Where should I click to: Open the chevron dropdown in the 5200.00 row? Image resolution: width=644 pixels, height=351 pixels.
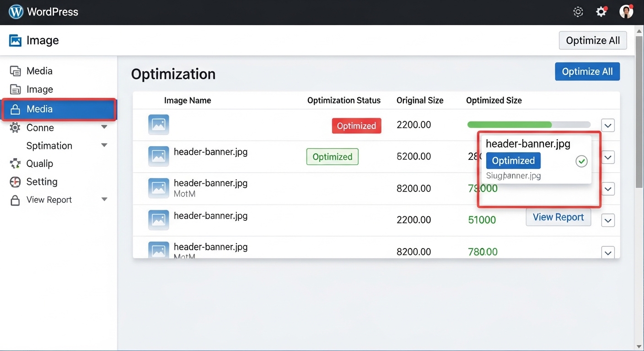(x=608, y=158)
